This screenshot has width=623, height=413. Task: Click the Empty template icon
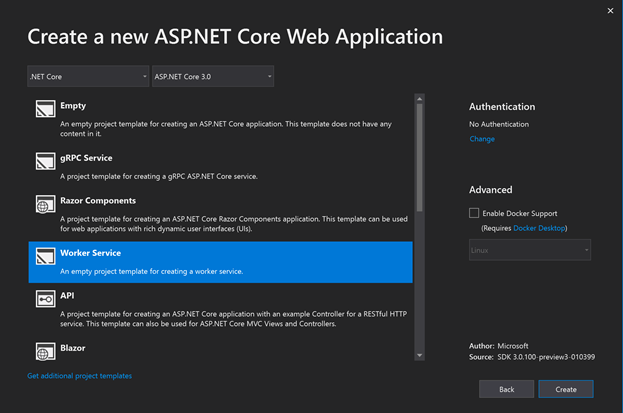(x=45, y=109)
